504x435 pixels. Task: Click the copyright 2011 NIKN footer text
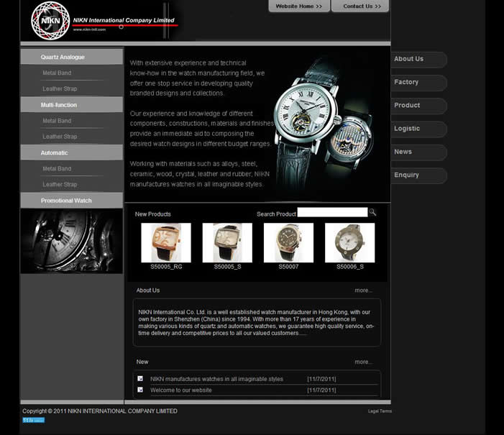(x=100, y=411)
